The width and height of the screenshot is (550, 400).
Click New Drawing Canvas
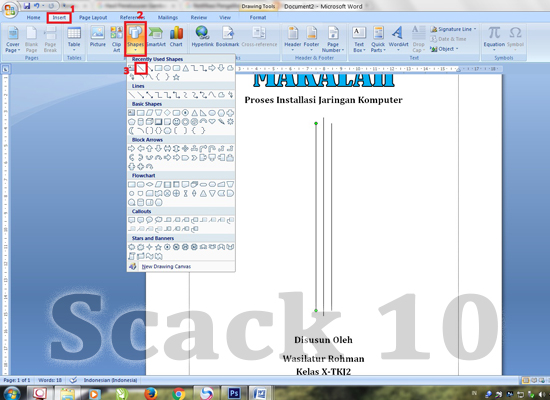tap(181, 267)
